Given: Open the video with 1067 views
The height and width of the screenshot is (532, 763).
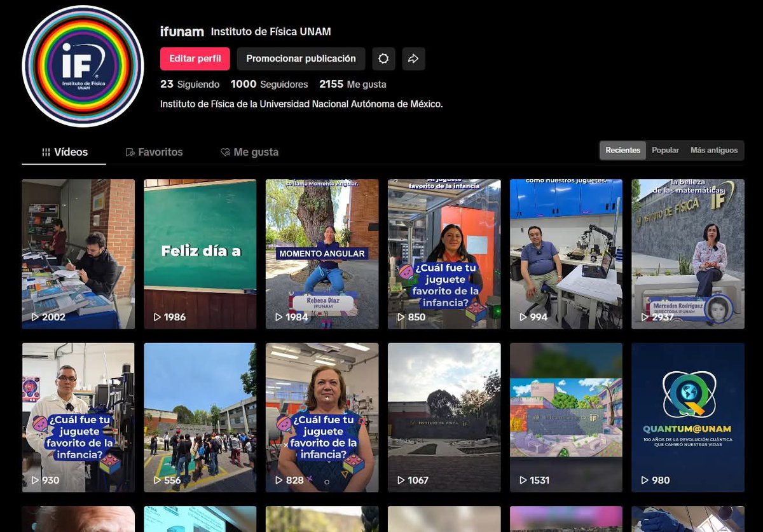Looking at the screenshot, I should [444, 418].
